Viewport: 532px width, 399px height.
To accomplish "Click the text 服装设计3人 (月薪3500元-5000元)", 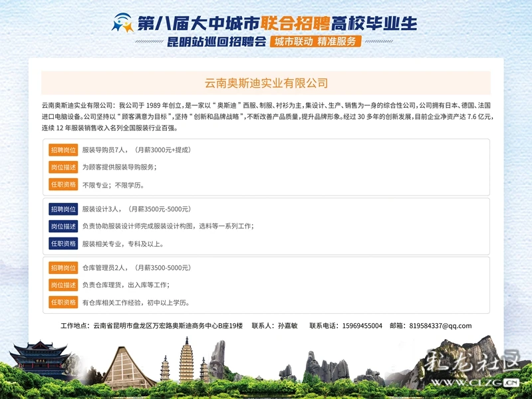I will (x=137, y=209).
